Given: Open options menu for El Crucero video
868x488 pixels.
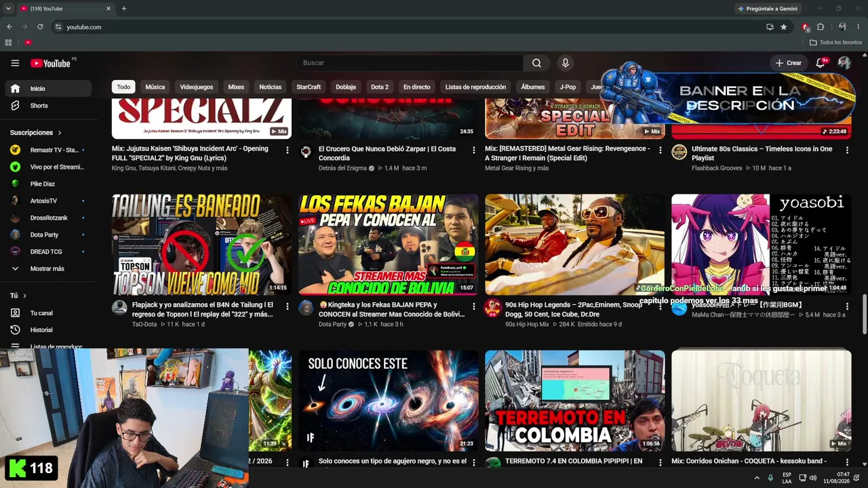Looking at the screenshot, I should tap(474, 150).
